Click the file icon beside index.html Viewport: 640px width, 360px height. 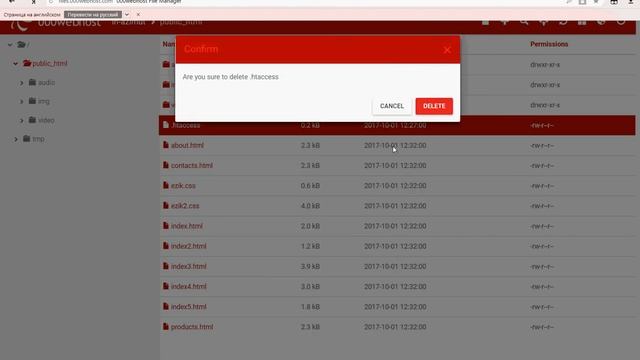click(x=166, y=226)
